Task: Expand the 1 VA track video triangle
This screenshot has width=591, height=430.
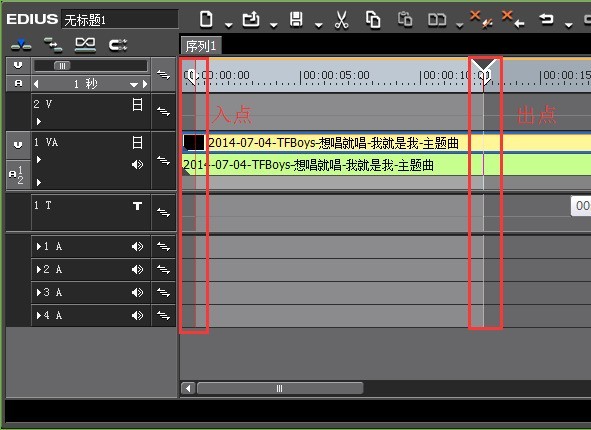Action: [38, 160]
